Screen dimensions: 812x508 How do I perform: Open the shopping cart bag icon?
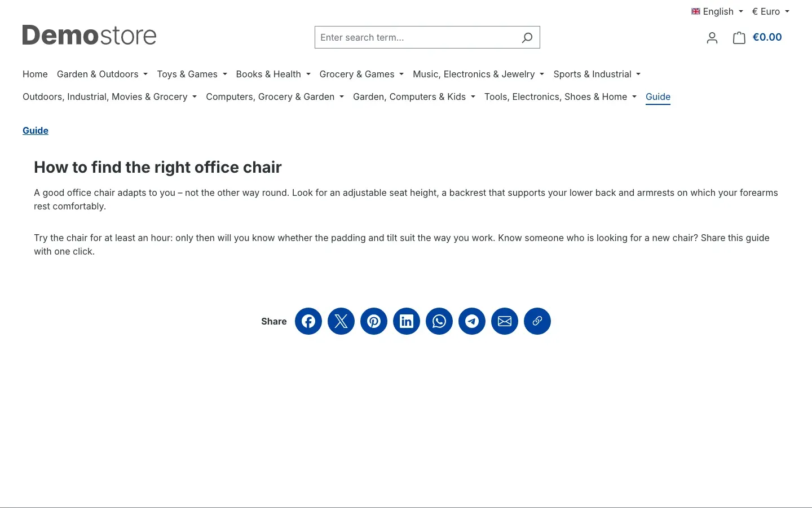click(739, 37)
